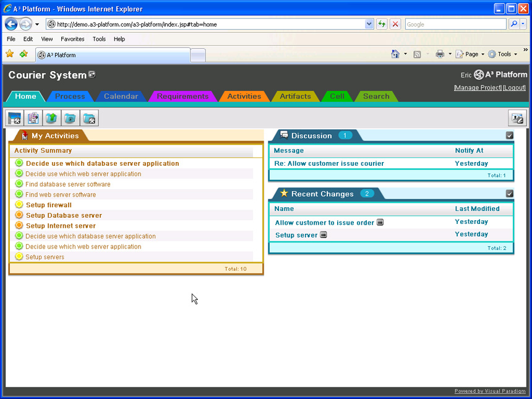Open the recent pages dropdown arrow

coord(37,24)
